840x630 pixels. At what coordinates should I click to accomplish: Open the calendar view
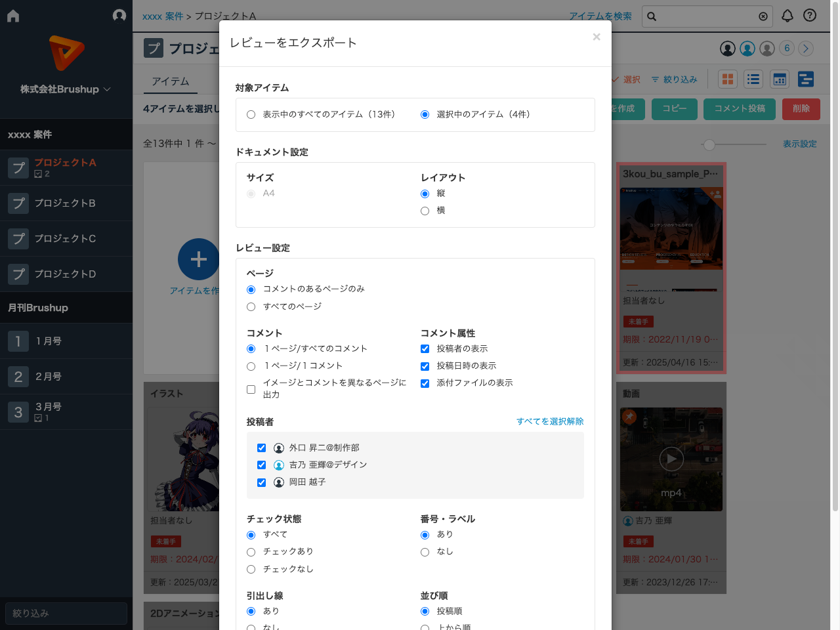pyautogui.click(x=780, y=79)
